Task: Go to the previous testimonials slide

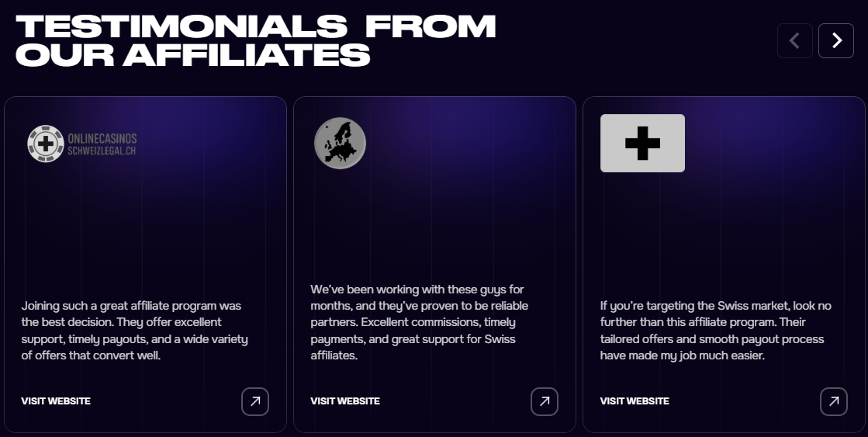Action: coord(795,40)
